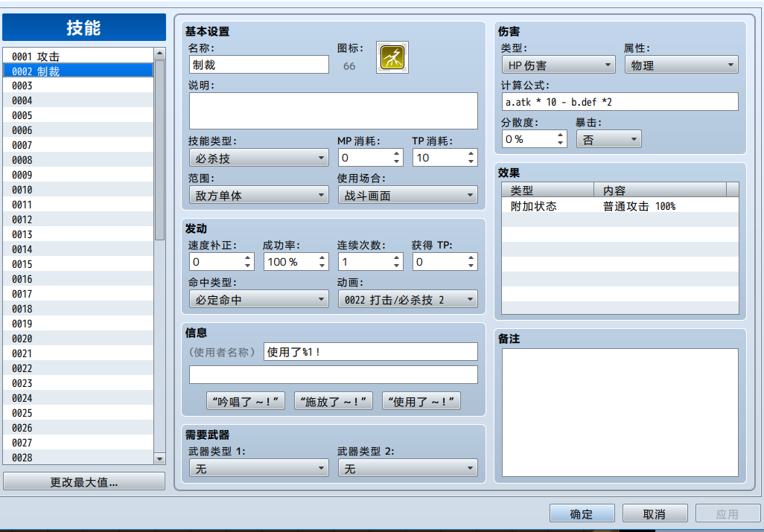Cancel with the 取消 button
The image size is (764, 532).
pos(655,513)
